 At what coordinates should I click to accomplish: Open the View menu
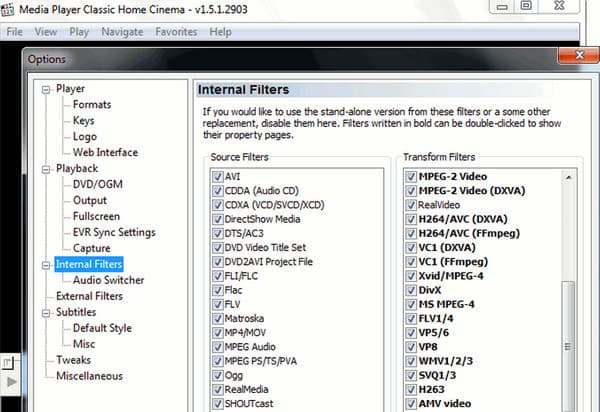click(46, 32)
